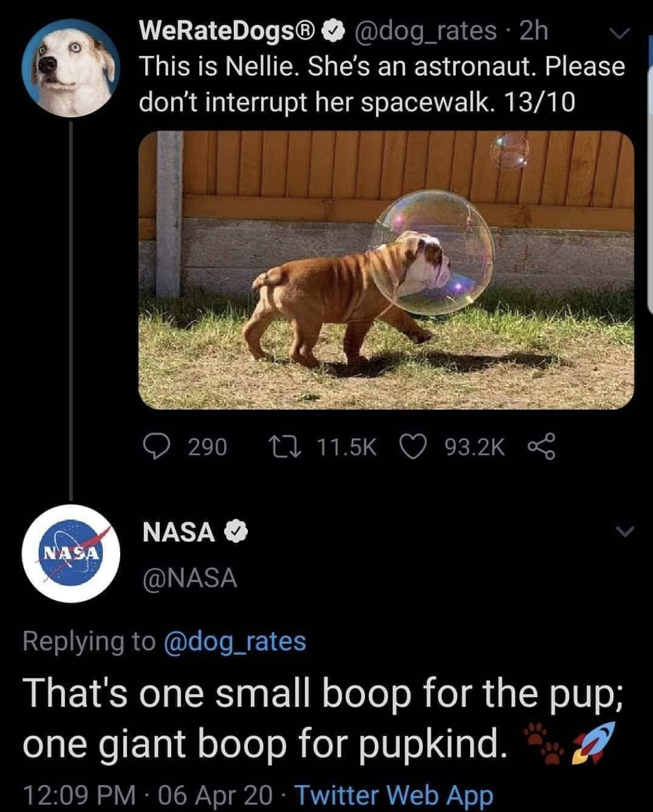Expand the NASA tweet options chevron
Image resolution: width=653 pixels, height=812 pixels.
[x=625, y=531]
